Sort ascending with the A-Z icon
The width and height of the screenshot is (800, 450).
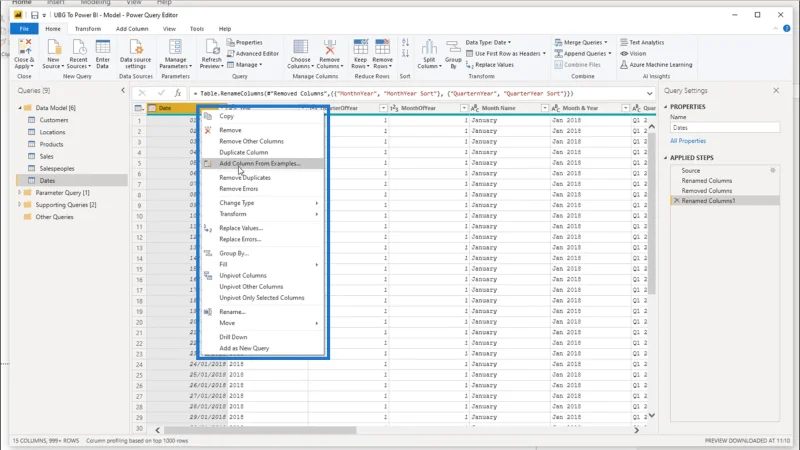405,43
